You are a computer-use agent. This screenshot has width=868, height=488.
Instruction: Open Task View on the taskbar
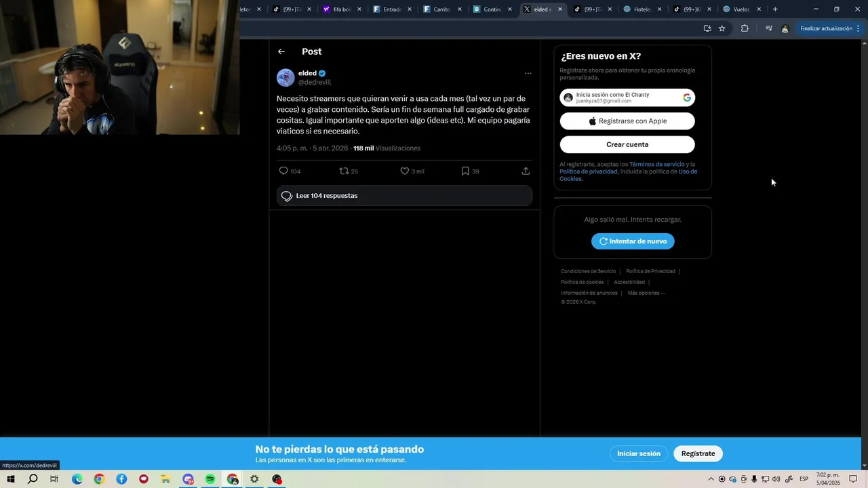pos(54,479)
